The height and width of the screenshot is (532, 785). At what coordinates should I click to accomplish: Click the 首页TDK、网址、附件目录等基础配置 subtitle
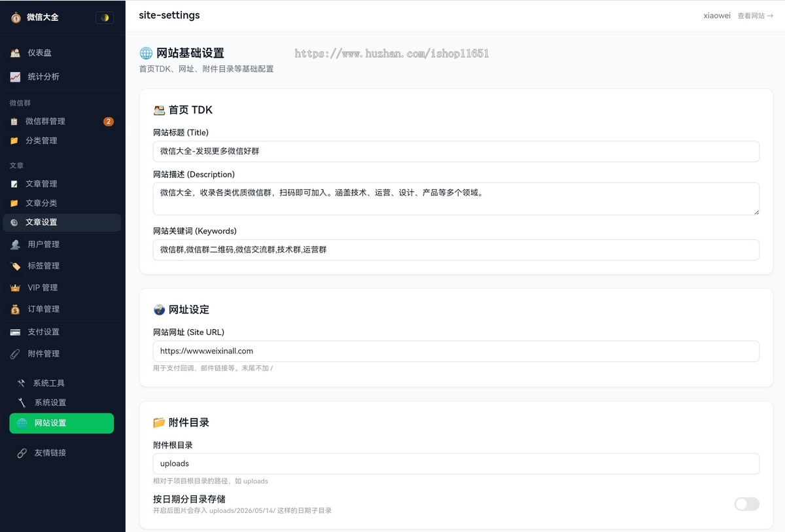tap(206, 69)
